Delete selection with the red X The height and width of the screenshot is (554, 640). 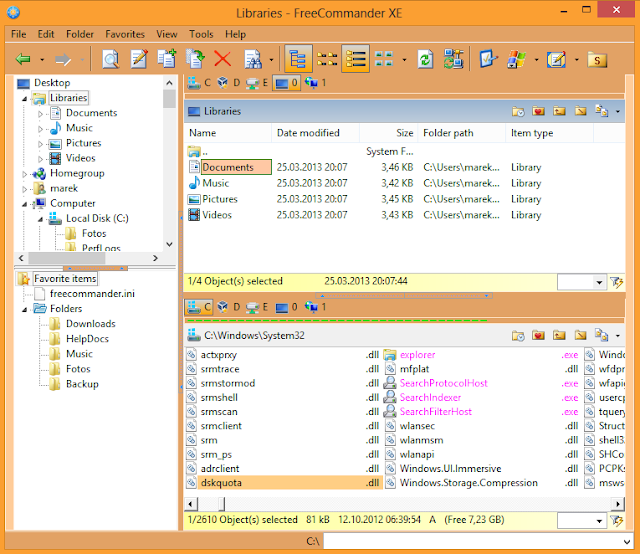coord(223,59)
